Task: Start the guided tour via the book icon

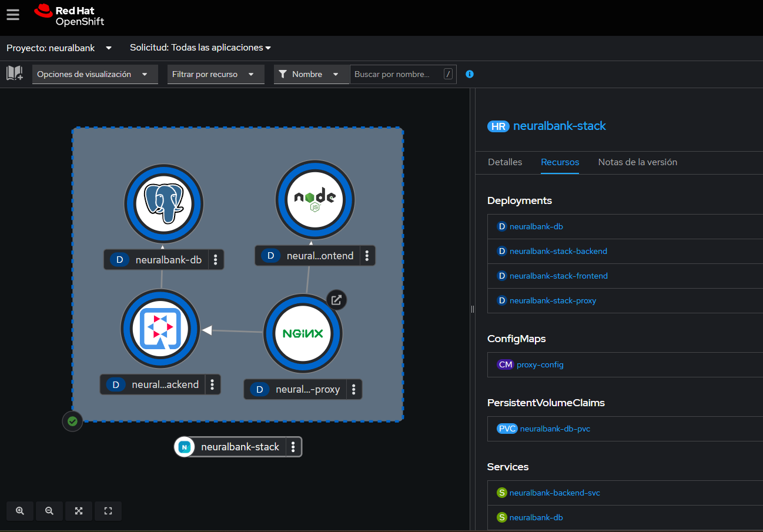Action: (14, 74)
